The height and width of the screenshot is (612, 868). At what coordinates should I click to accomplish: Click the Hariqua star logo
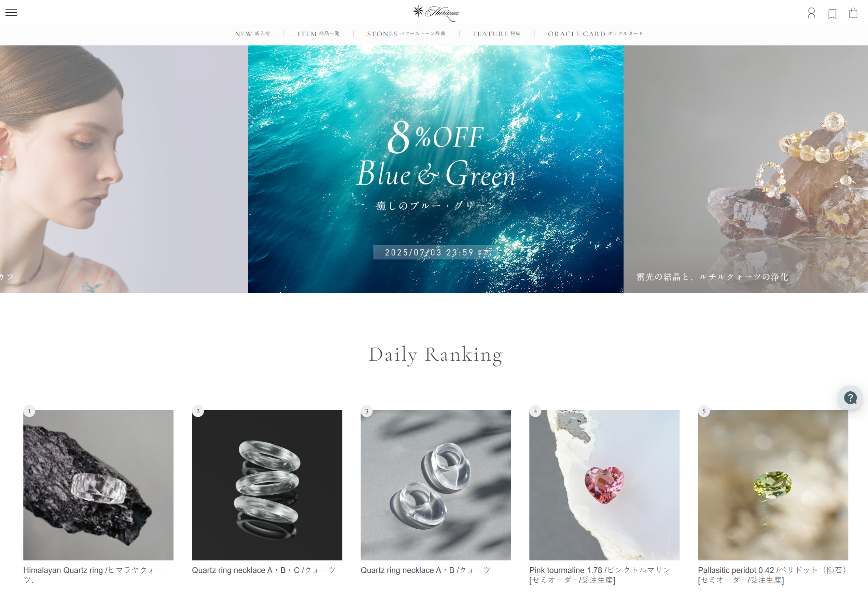tap(435, 13)
